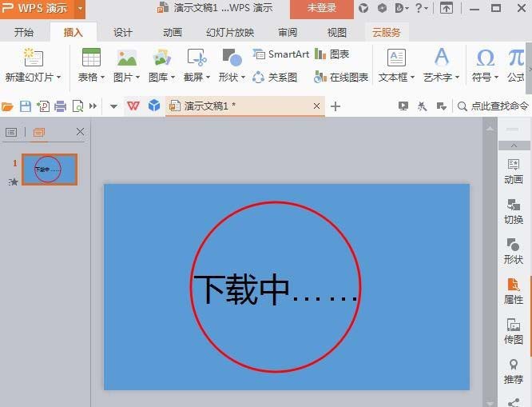This screenshot has height=407, width=532.
Task: Click the 在线图表 online chart icon
Action: [341, 78]
